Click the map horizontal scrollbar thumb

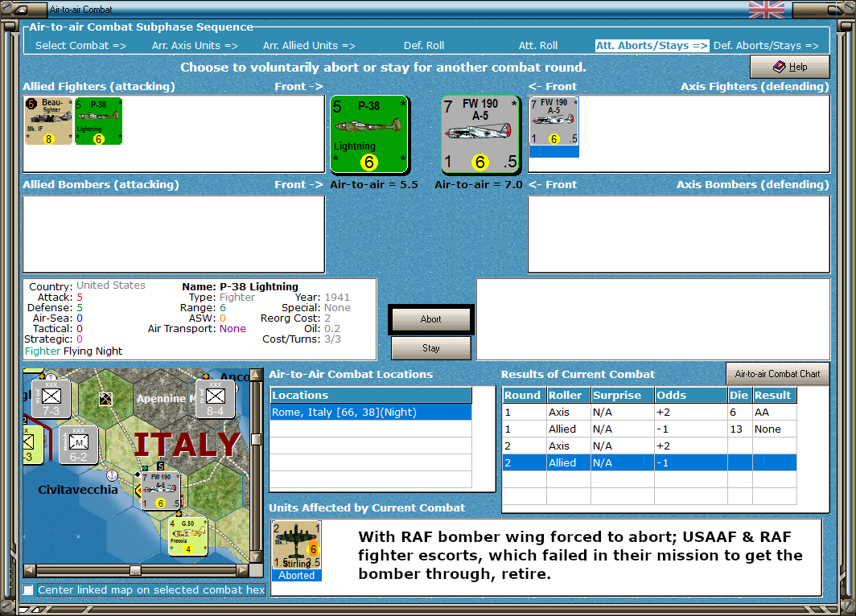[x=135, y=570]
